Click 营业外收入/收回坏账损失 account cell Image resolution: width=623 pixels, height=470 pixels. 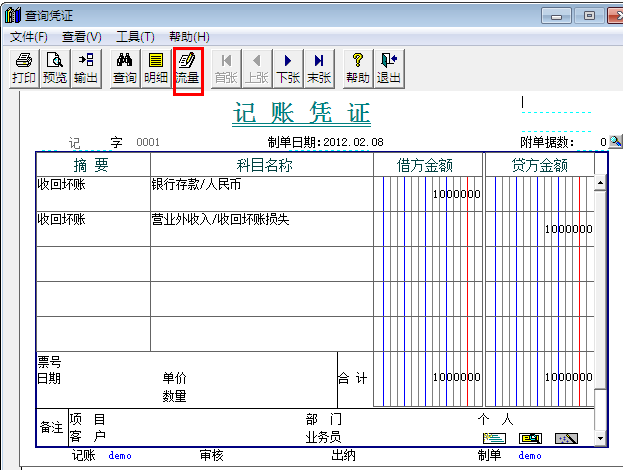262,229
